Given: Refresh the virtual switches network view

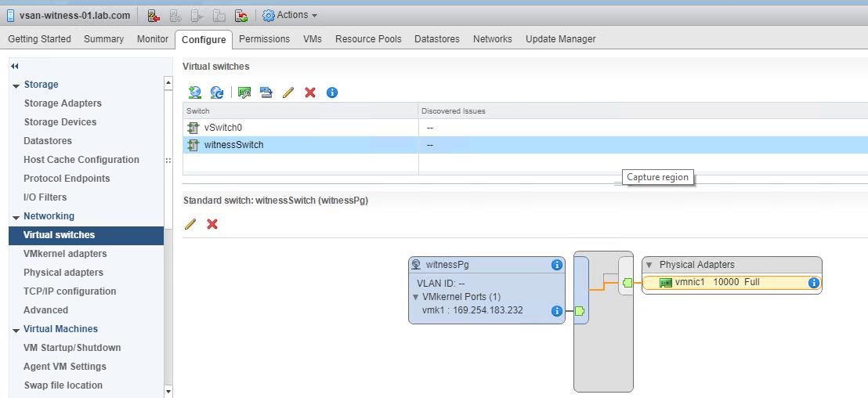Looking at the screenshot, I should click(x=217, y=92).
